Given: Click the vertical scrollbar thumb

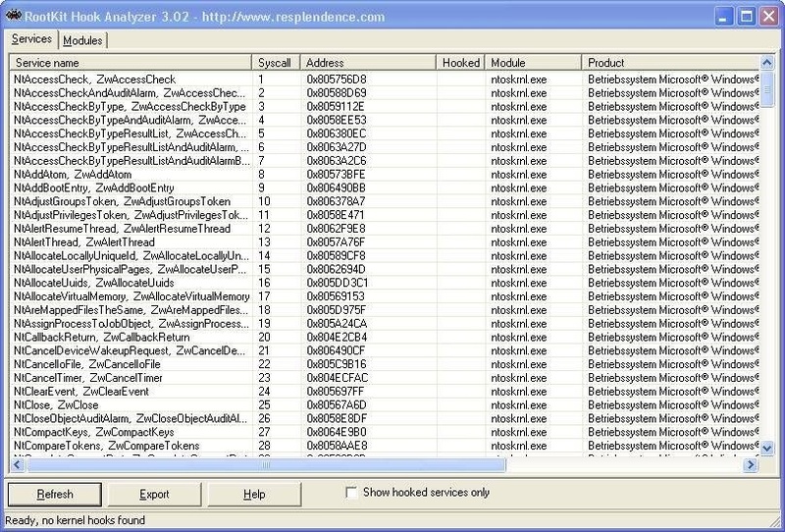Looking at the screenshot, I should (x=767, y=89).
